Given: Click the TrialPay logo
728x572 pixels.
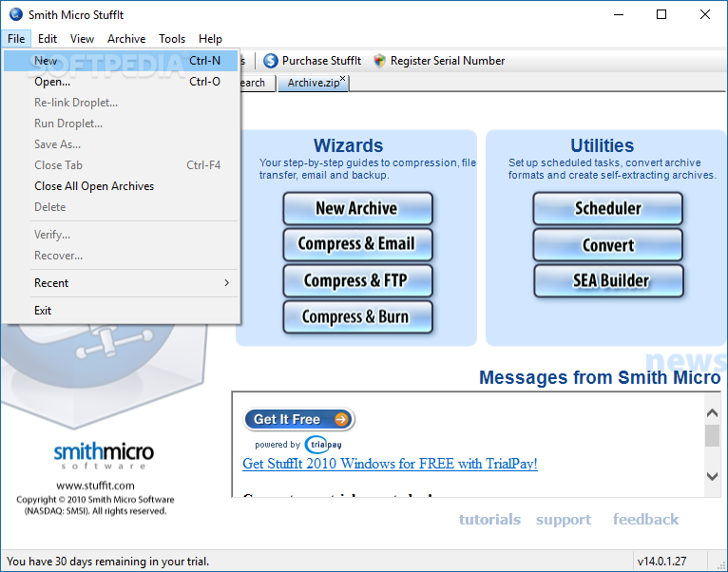Looking at the screenshot, I should pos(323,445).
